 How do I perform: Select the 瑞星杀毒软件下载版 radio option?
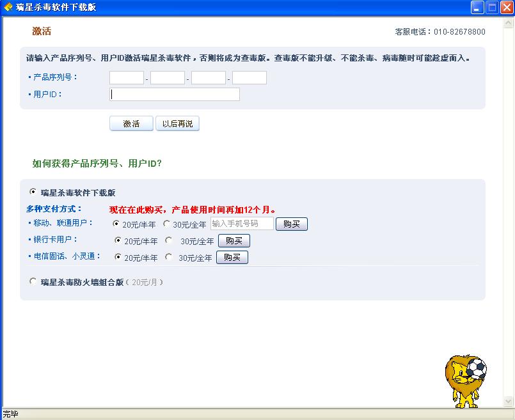[33, 192]
